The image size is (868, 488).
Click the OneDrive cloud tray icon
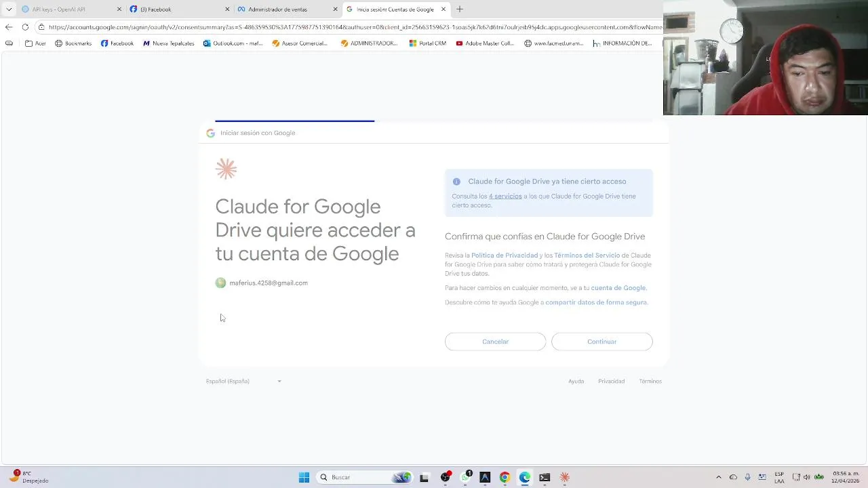coord(733,477)
